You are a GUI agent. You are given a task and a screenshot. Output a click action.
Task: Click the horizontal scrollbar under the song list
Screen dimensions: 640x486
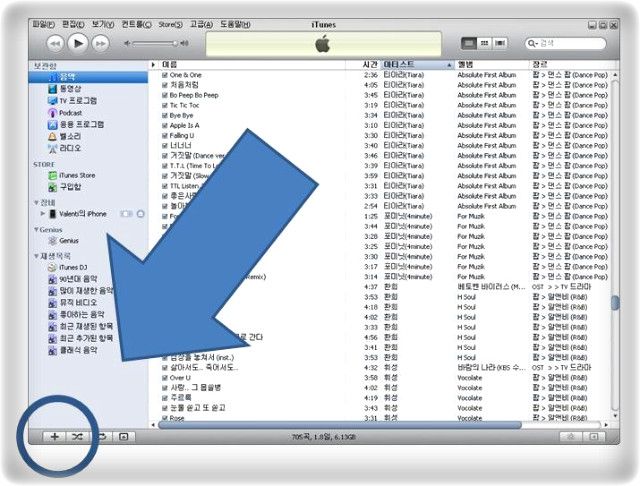[x=340, y=425]
